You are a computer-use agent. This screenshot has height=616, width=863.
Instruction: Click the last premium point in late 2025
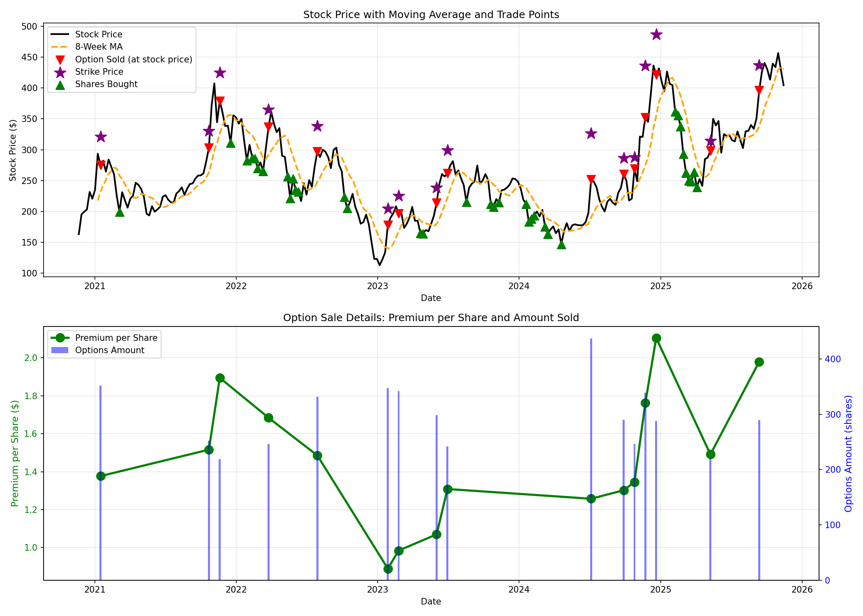click(x=759, y=362)
